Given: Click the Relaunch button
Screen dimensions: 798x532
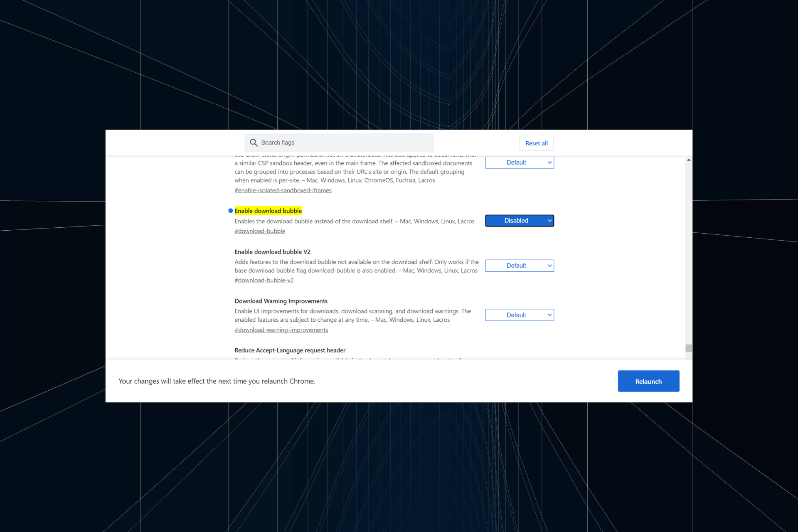Looking at the screenshot, I should 648,381.
